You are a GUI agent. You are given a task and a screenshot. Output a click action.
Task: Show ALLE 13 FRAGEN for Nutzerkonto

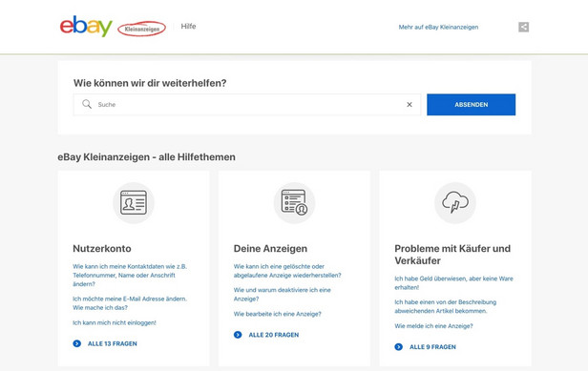(x=112, y=343)
